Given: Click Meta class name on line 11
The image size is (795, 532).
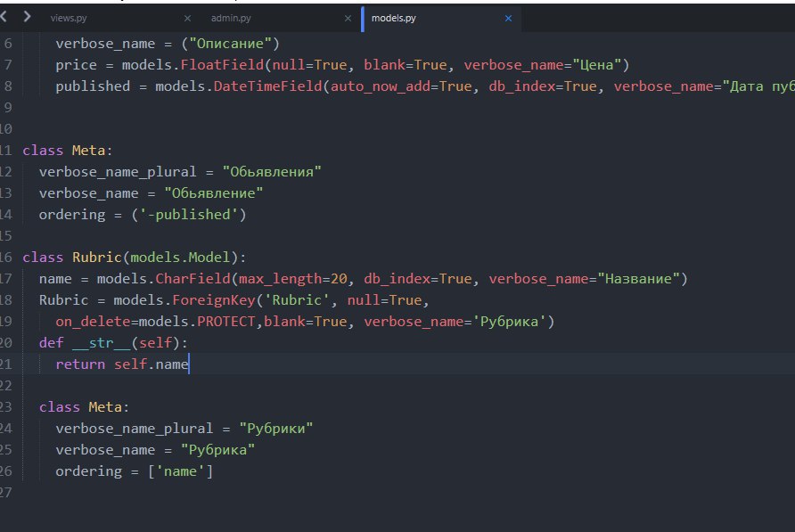Looking at the screenshot, I should pyautogui.click(x=88, y=151).
